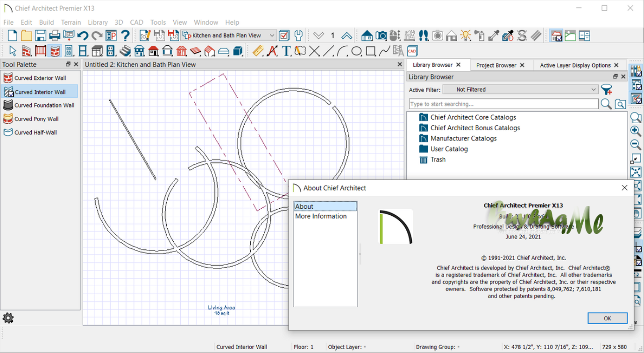
Task: Open the Active Filter Not Filtered dropdown
Action: point(521,89)
